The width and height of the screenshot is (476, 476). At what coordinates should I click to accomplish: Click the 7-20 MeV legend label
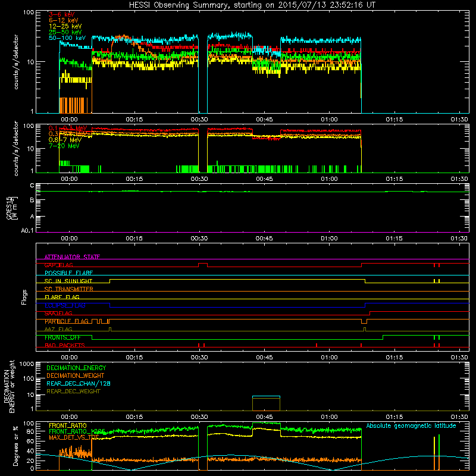[64, 146]
